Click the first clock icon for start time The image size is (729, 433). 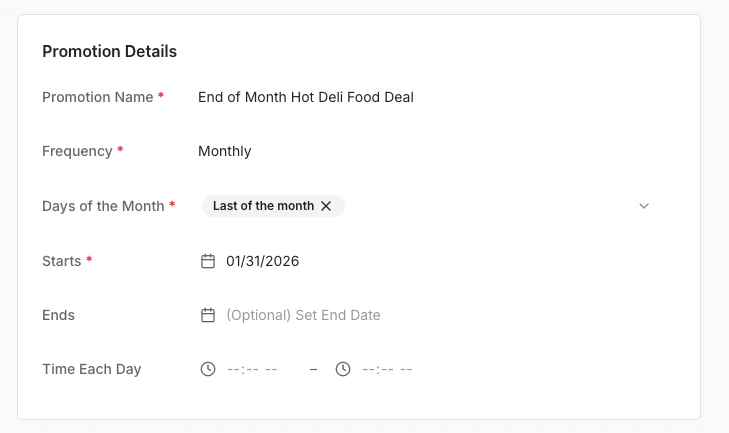click(x=208, y=369)
